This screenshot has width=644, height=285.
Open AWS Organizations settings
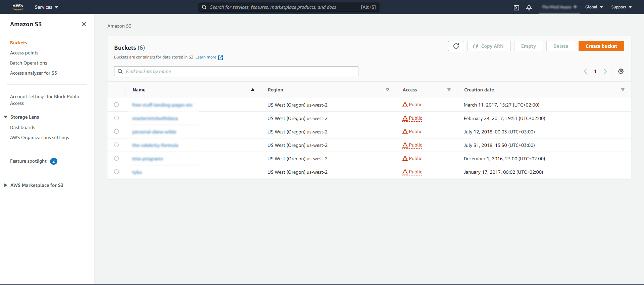[40, 137]
